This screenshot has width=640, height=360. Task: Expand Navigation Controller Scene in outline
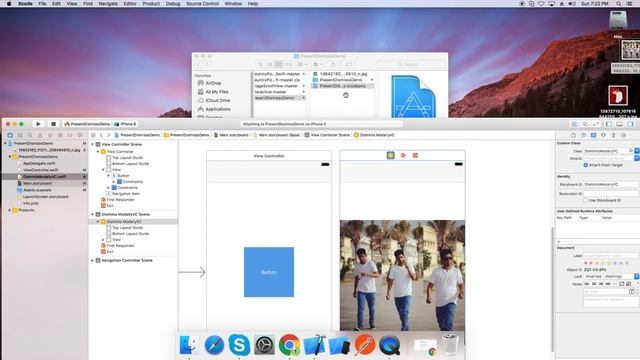(93, 260)
